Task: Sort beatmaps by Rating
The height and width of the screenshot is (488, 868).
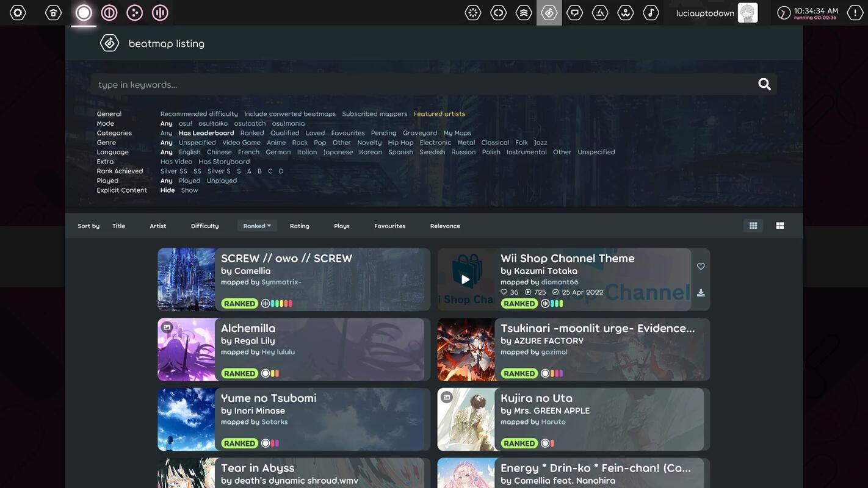Action: tap(299, 226)
